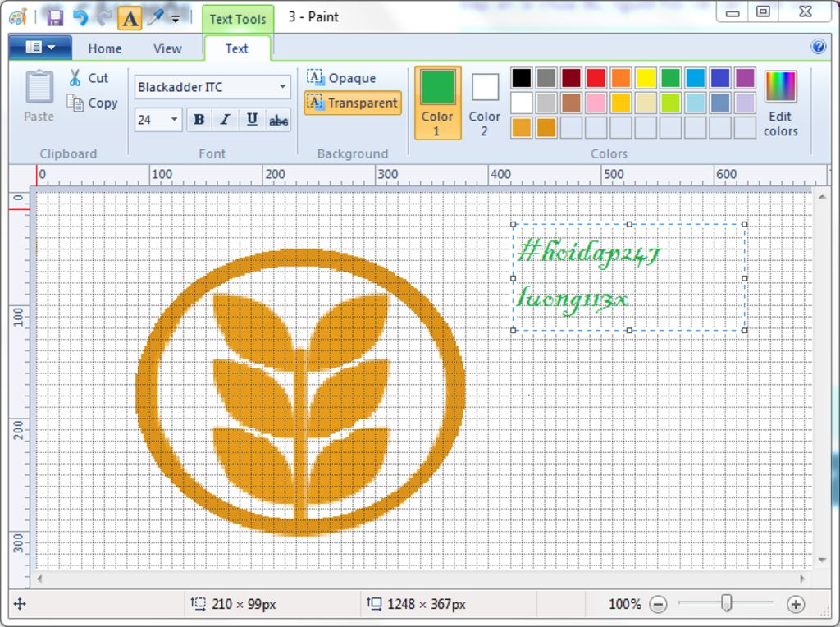The height and width of the screenshot is (627, 840).
Task: Click the Font group label
Action: pyautogui.click(x=212, y=153)
